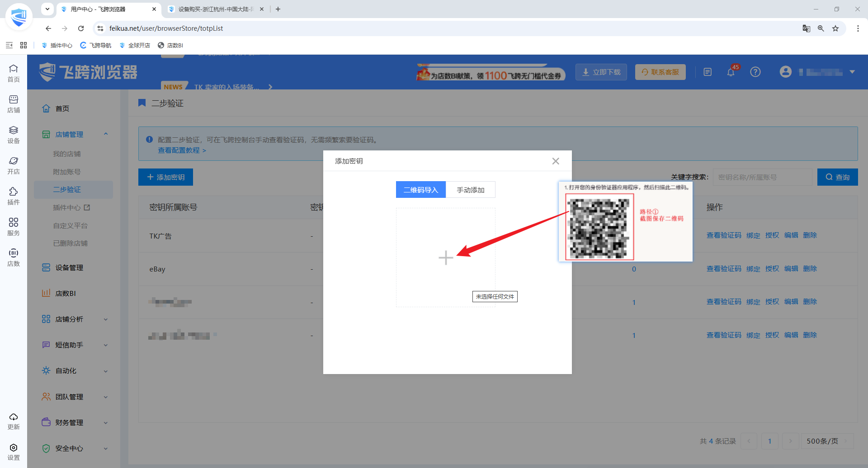Click 立即下载 button
Viewport: 868px width, 468px height.
tap(601, 72)
